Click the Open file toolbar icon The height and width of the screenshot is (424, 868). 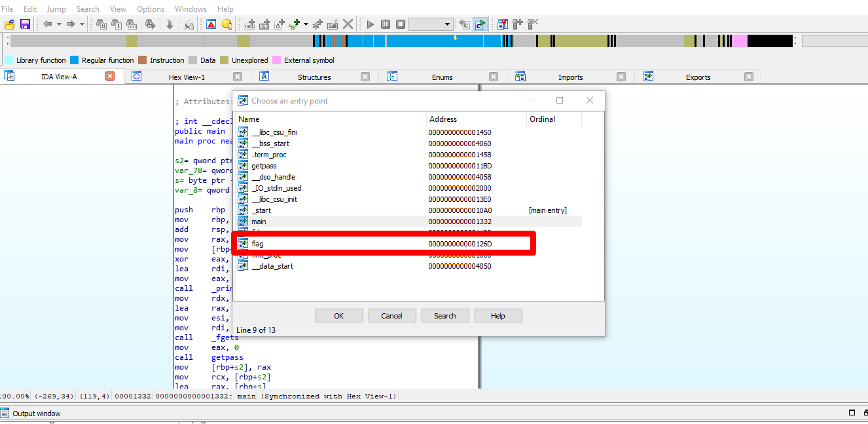click(9, 24)
